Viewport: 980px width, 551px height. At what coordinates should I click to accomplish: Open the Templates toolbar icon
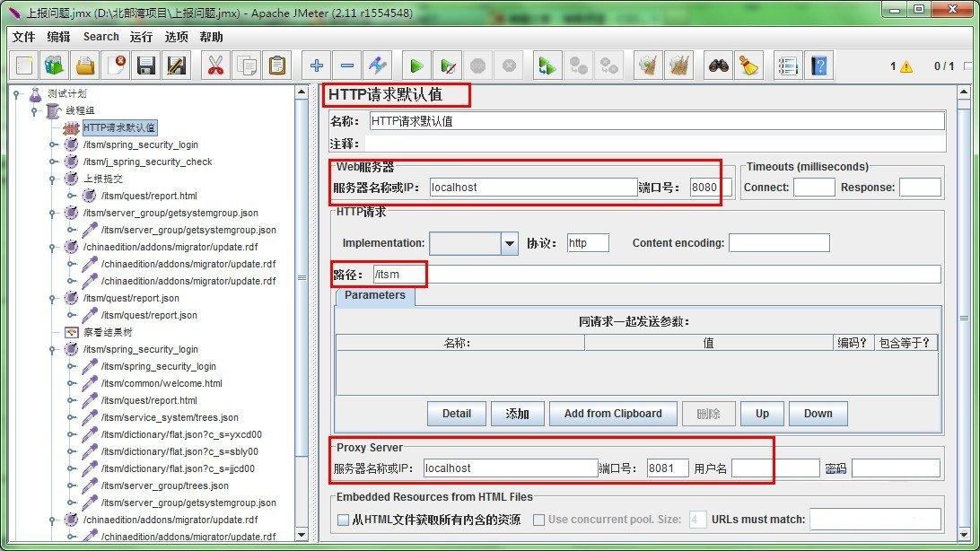(55, 65)
